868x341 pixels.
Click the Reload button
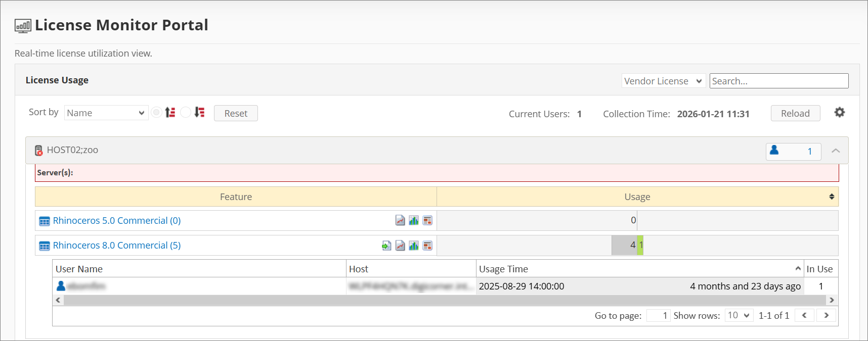(795, 113)
